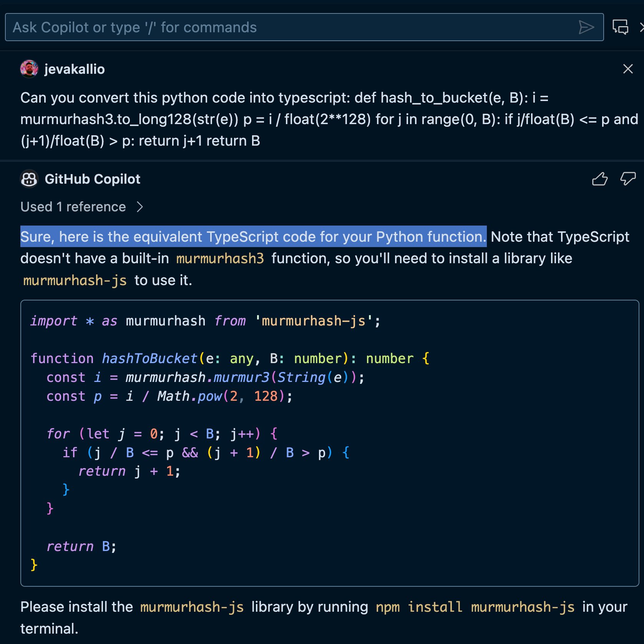Screen dimensions: 644x644
Task: Click jevakallio's avatar picture
Action: (29, 69)
